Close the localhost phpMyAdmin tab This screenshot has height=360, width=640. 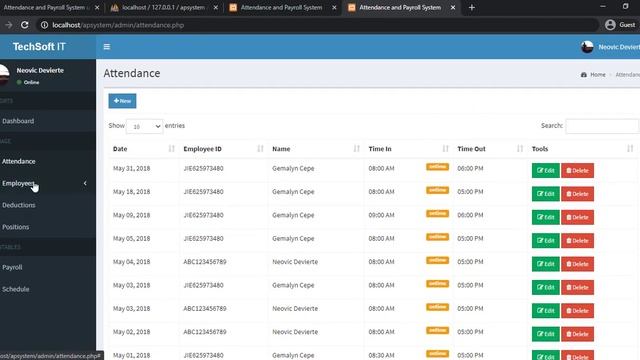click(216, 7)
